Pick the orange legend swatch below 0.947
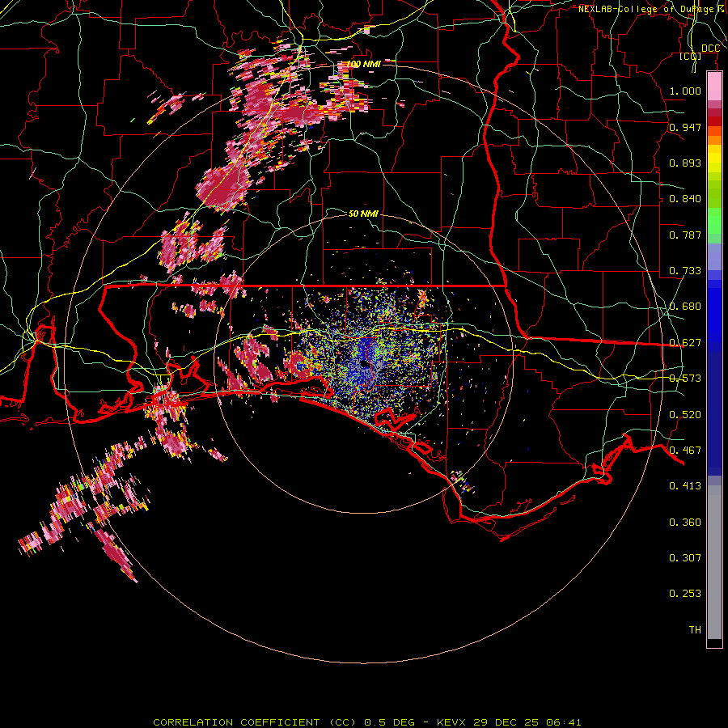The width and height of the screenshot is (728, 728). point(714,140)
